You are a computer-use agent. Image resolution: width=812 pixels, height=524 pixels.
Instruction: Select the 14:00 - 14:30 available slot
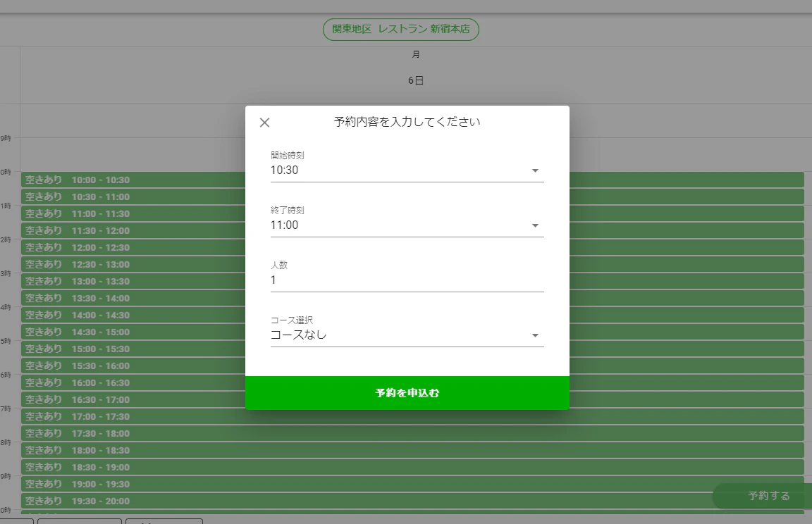tap(412, 315)
